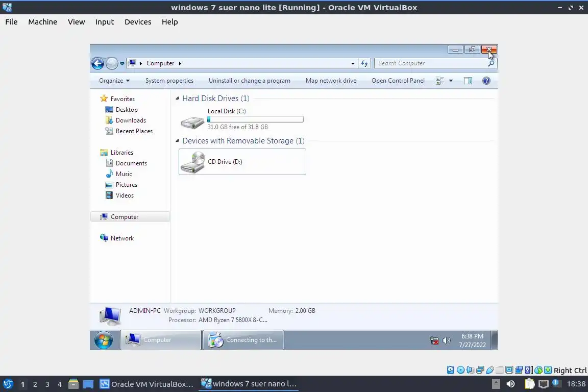Click the host clipboard manager tray icon
This screenshot has width=588, height=392.
(529, 384)
